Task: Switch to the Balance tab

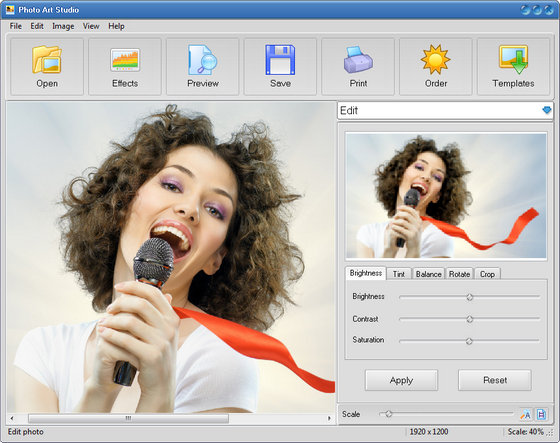Action: point(428,274)
